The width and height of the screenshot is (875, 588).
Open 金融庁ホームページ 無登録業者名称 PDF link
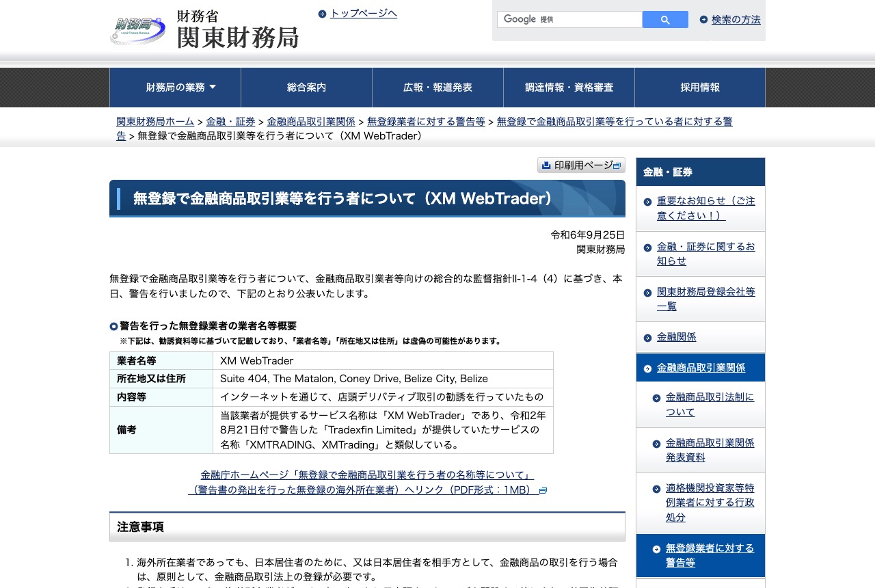pos(367,482)
